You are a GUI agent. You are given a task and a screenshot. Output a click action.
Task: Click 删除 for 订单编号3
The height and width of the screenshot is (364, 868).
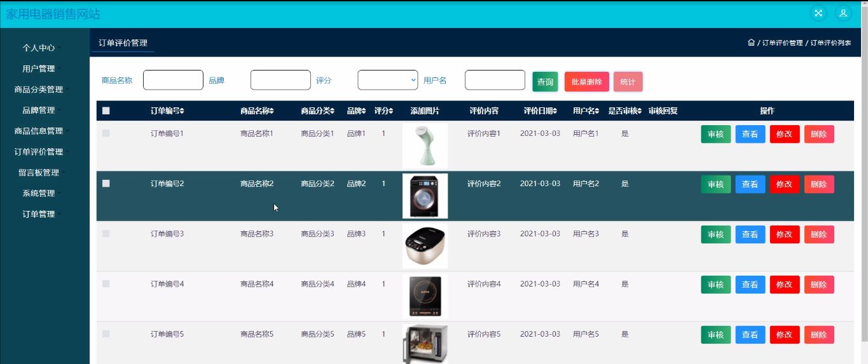819,234
